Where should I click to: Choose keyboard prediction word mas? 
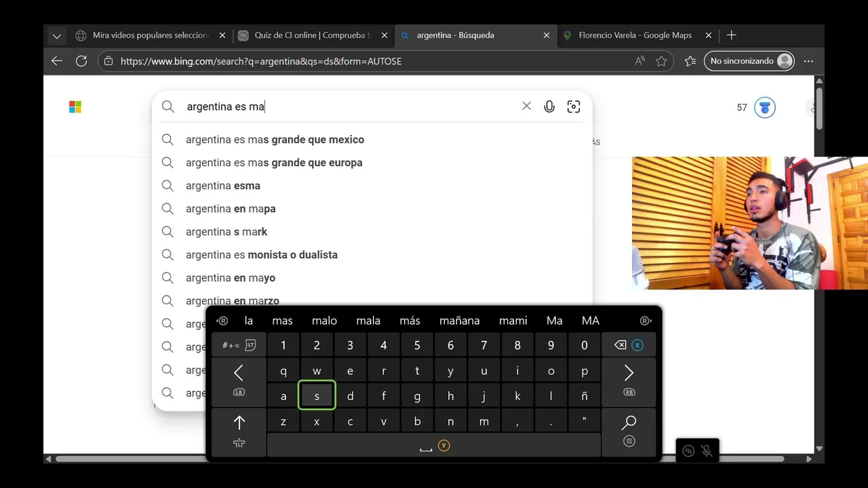tap(282, 321)
